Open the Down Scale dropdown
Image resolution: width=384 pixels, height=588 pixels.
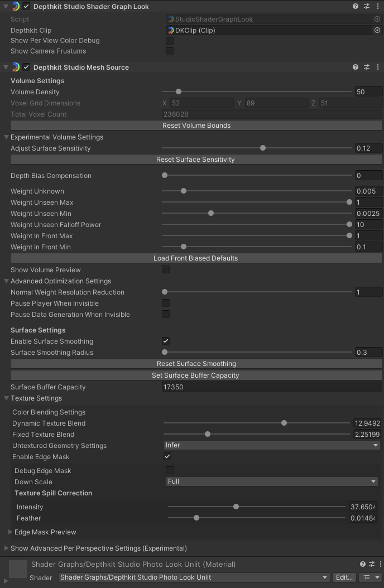[x=272, y=481]
